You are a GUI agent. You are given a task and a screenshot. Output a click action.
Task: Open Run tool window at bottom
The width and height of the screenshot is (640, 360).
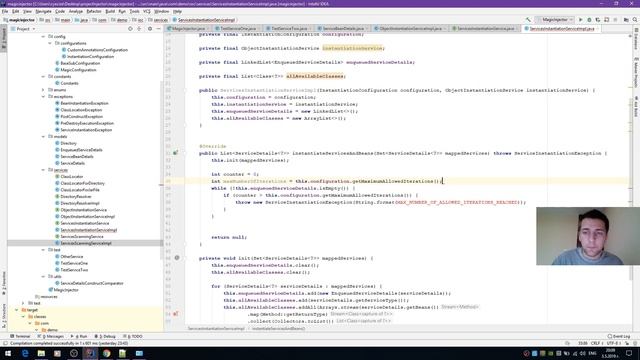[x=79, y=336]
